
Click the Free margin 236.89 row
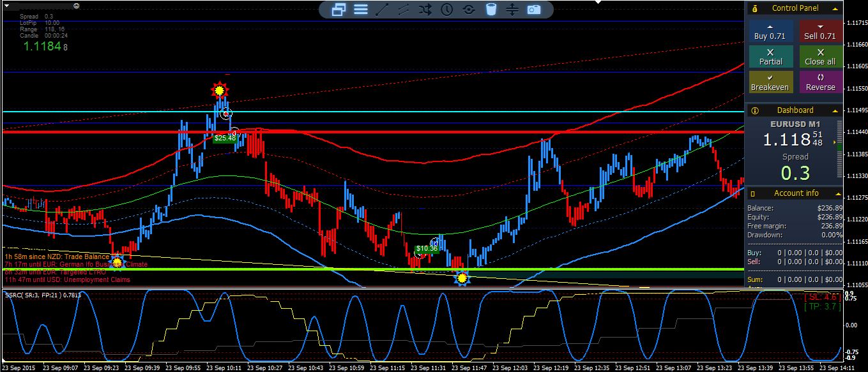tap(795, 226)
